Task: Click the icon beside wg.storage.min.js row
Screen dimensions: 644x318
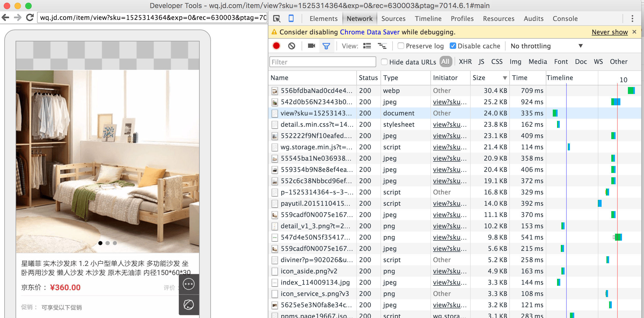Action: (275, 147)
